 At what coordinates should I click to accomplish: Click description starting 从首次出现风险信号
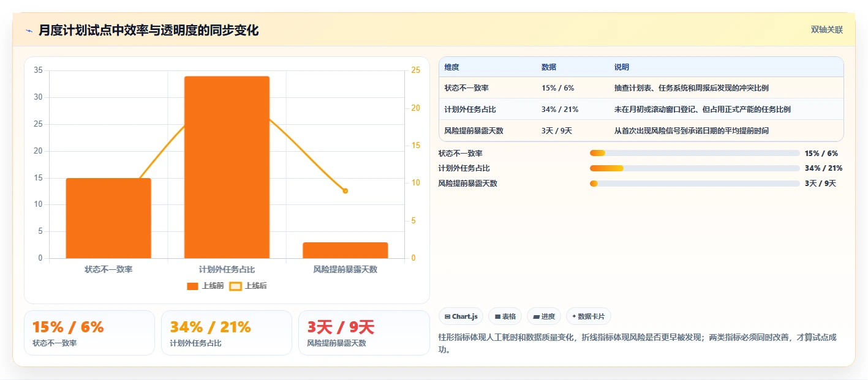click(692, 130)
